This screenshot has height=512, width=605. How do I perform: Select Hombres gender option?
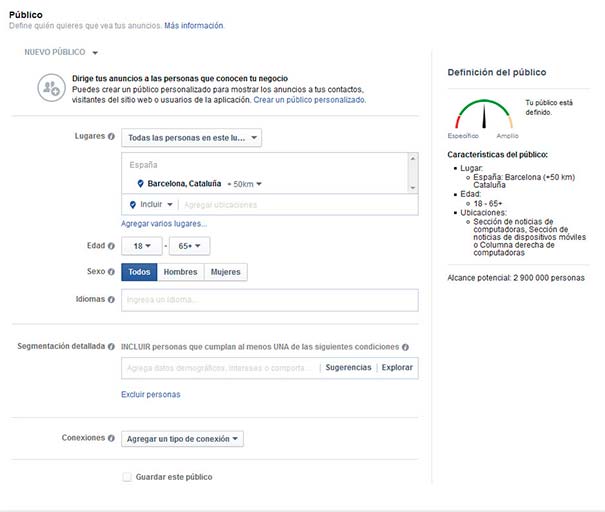(181, 272)
